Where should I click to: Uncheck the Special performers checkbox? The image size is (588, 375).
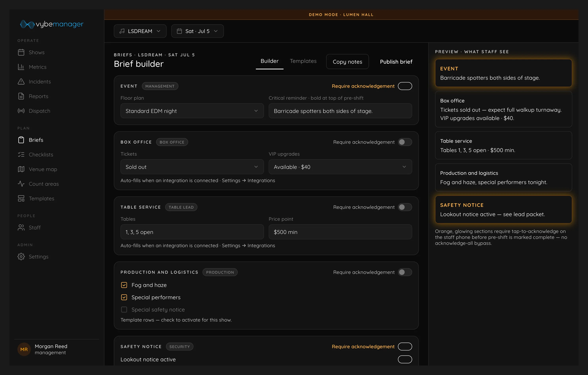tap(124, 297)
